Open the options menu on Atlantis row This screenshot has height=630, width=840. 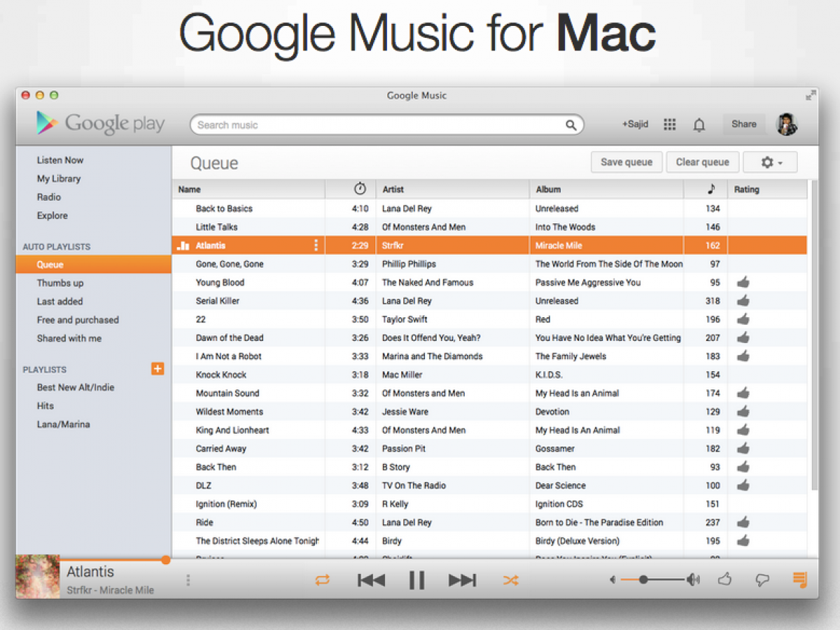316,246
